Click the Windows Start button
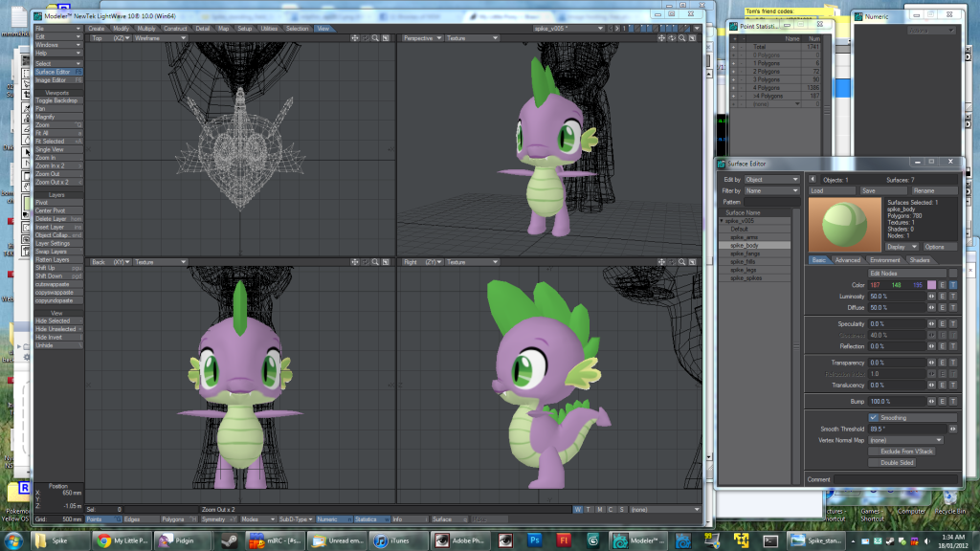This screenshot has width=980, height=551. 13,540
